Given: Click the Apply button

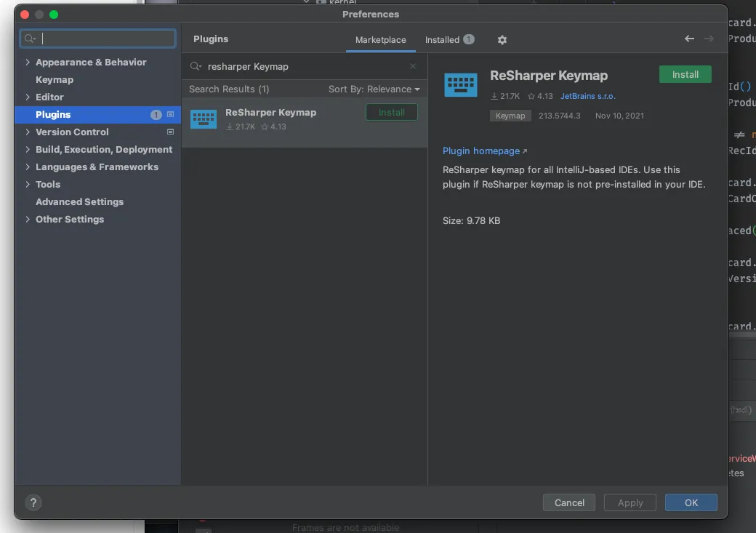Looking at the screenshot, I should point(630,502).
